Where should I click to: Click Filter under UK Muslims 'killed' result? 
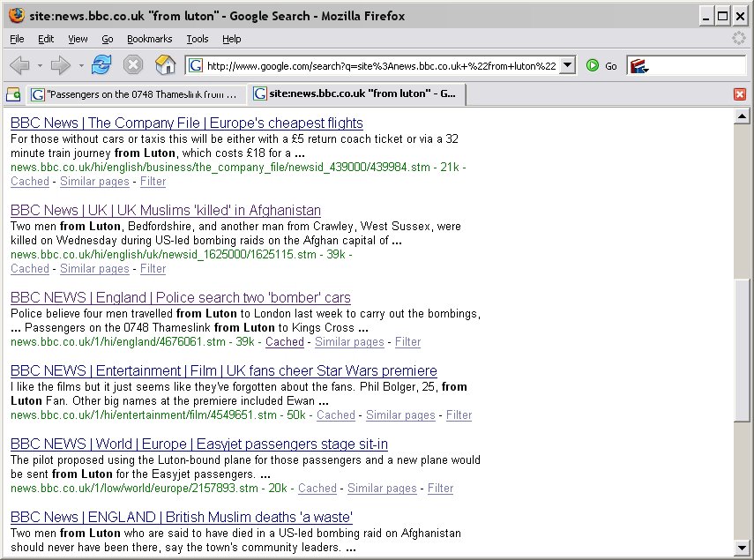point(153,269)
